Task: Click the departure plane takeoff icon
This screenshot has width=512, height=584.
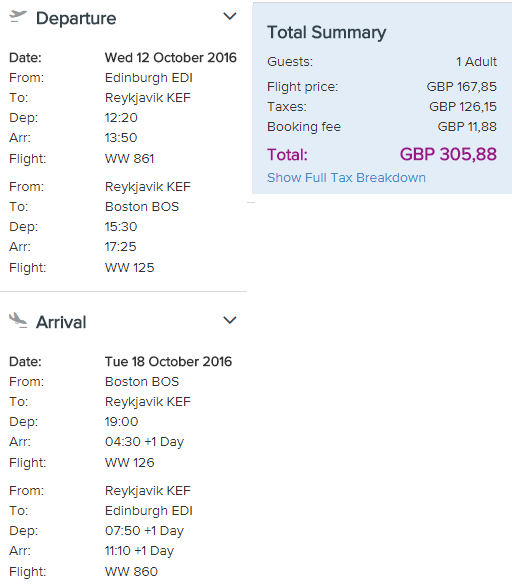Action: pyautogui.click(x=18, y=17)
